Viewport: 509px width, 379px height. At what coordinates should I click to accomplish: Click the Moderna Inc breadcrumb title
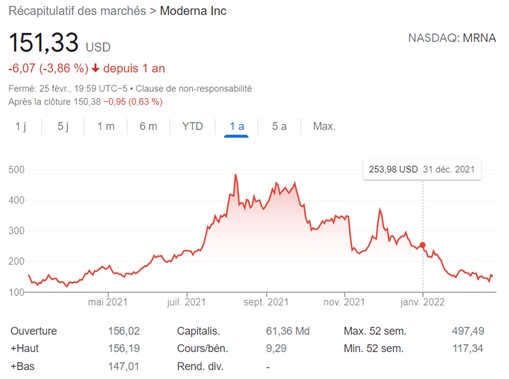[193, 11]
